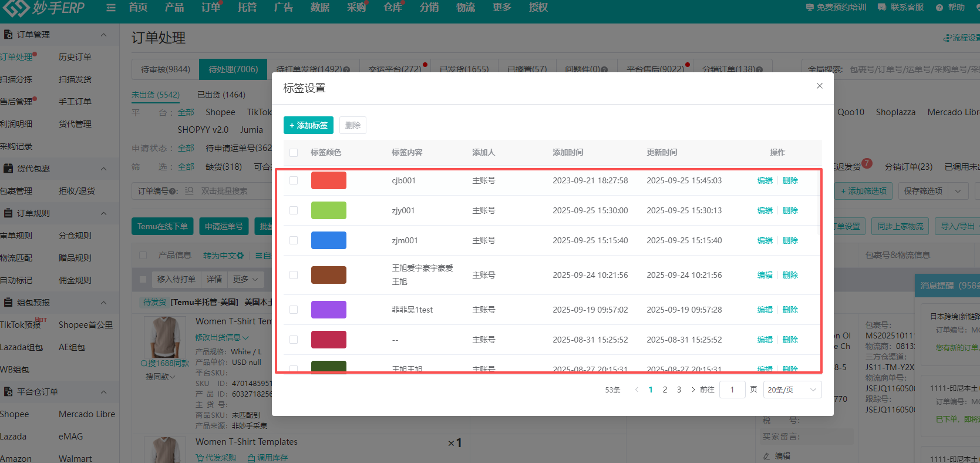Viewport: 980px width, 463px height.
Task: Click the red color swatch for cjb001
Action: 328,180
